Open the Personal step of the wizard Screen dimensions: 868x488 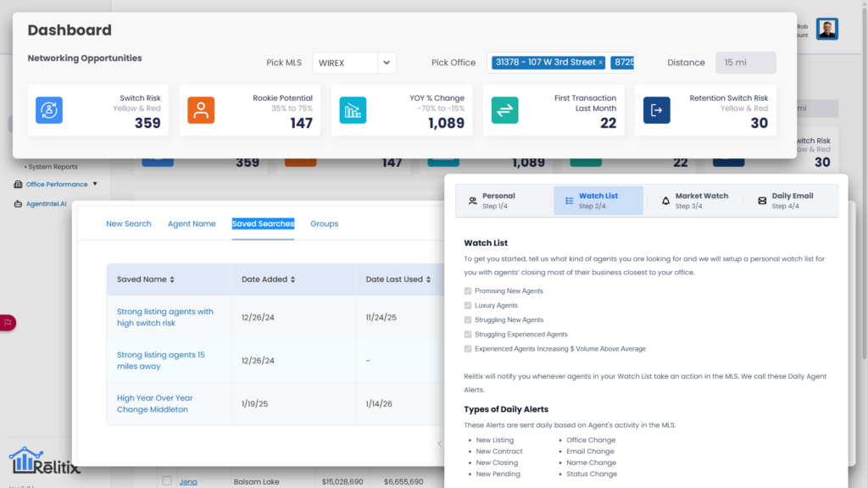click(x=495, y=199)
